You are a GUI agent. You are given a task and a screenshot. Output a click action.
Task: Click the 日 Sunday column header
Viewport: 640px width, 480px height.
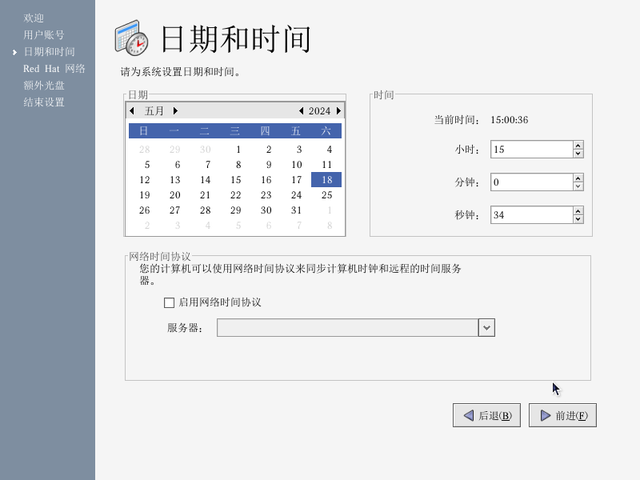point(144,131)
